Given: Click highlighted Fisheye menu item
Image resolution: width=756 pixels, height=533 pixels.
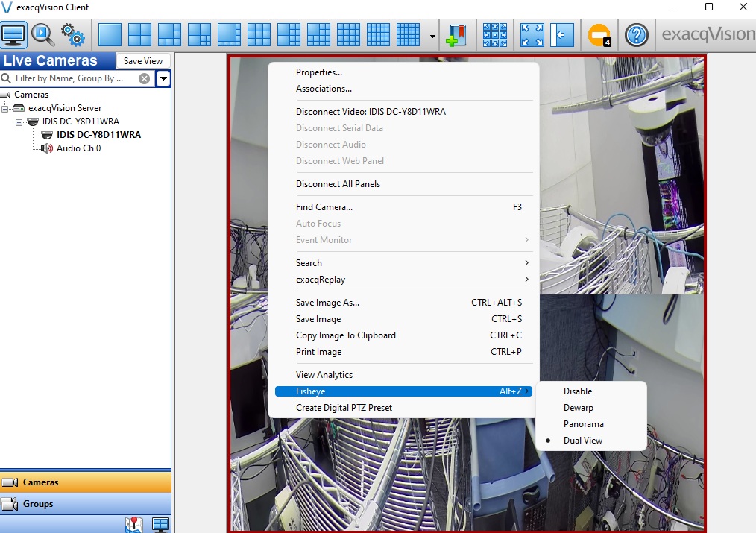Looking at the screenshot, I should click(404, 391).
